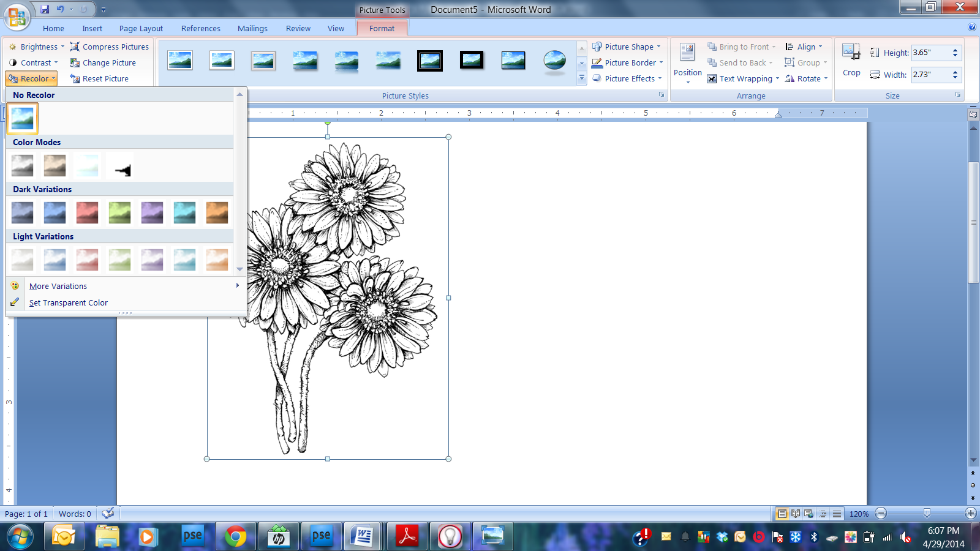This screenshot has width=980, height=551.
Task: Open the Office button menu
Action: point(17,16)
